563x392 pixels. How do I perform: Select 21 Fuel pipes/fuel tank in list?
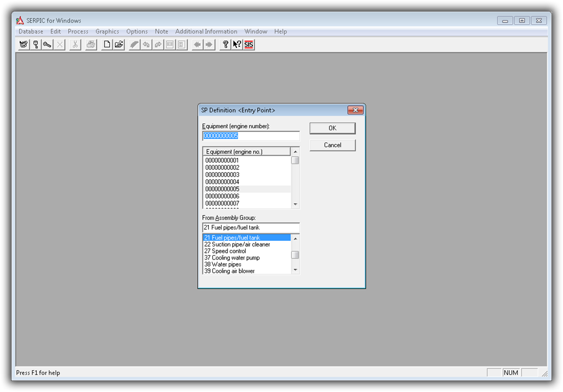[x=247, y=238]
